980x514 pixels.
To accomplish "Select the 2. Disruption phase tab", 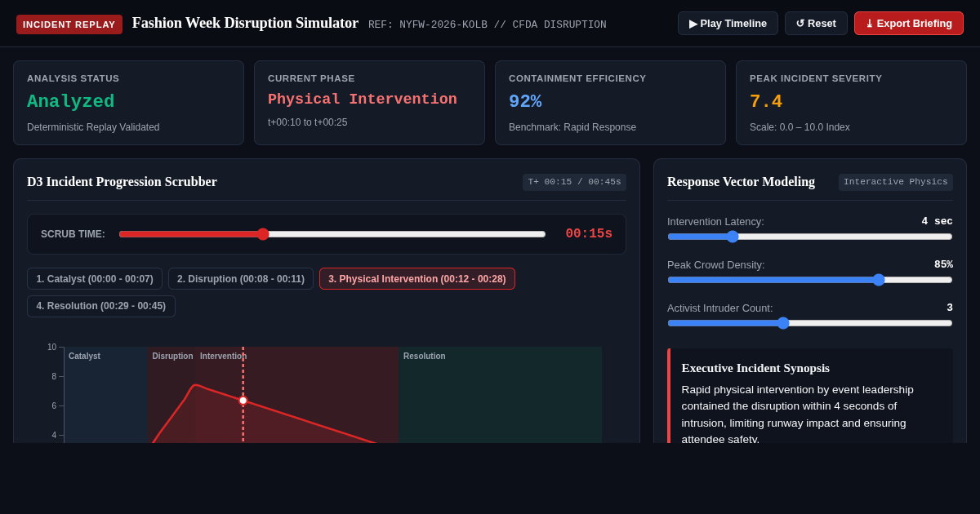I will [x=241, y=279].
